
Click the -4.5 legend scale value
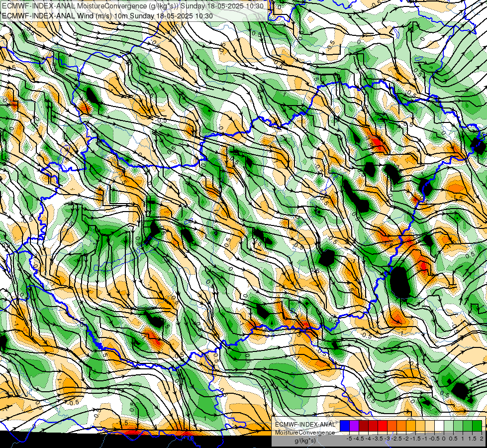pos(359,439)
